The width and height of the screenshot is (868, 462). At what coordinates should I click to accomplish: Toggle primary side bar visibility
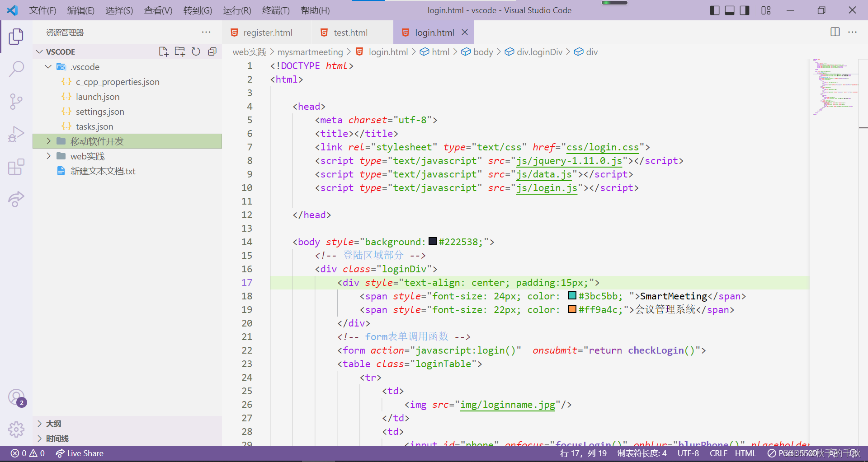[x=715, y=10]
